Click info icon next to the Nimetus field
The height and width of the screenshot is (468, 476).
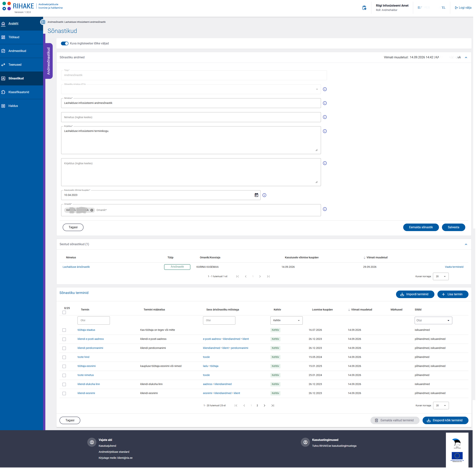[325, 103]
